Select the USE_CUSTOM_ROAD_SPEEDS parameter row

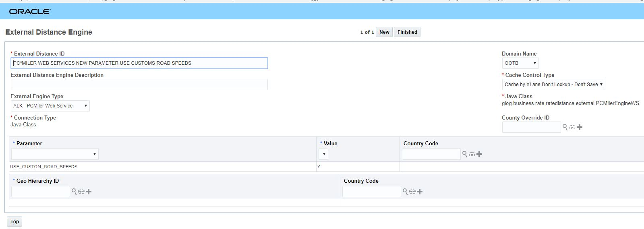click(326, 167)
